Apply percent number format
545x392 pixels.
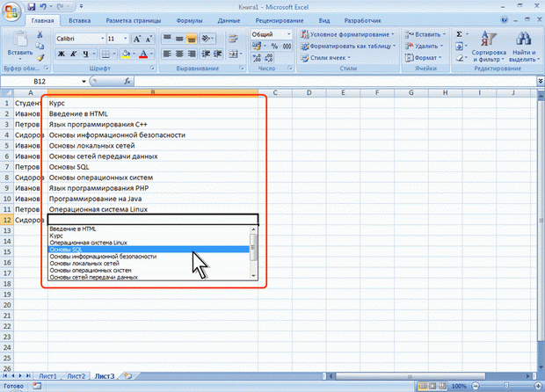click(x=274, y=47)
